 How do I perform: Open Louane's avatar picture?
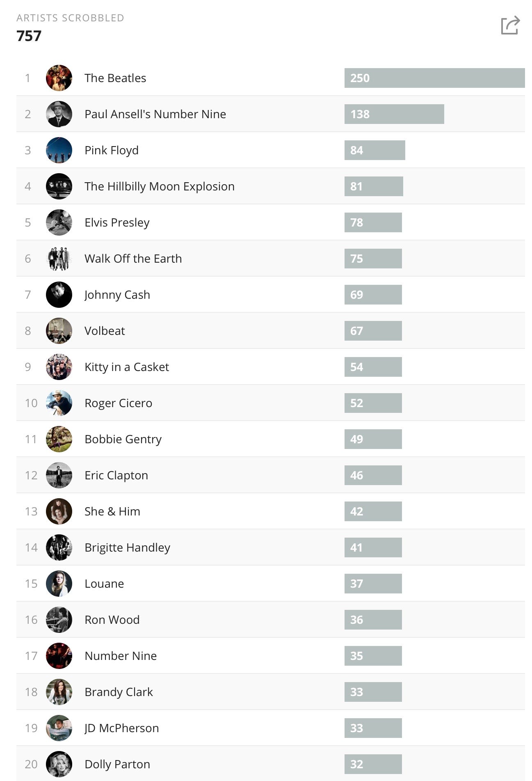coord(59,584)
